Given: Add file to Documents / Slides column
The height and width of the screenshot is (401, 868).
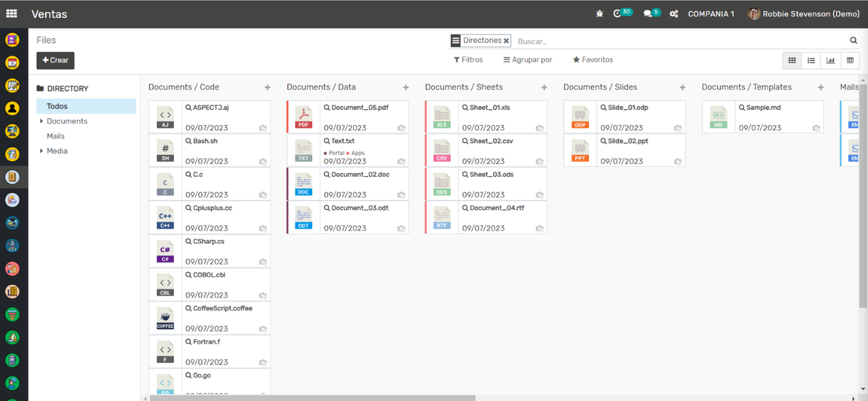Looking at the screenshot, I should (682, 88).
